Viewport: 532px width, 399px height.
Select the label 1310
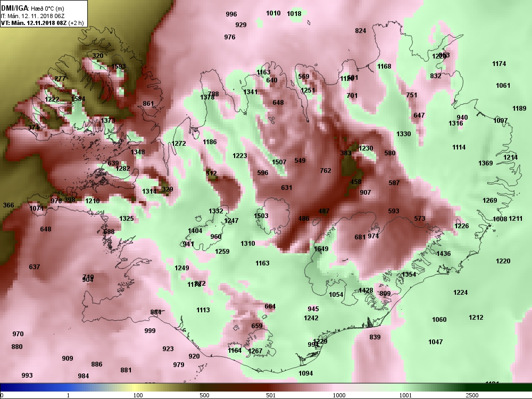coord(247,244)
